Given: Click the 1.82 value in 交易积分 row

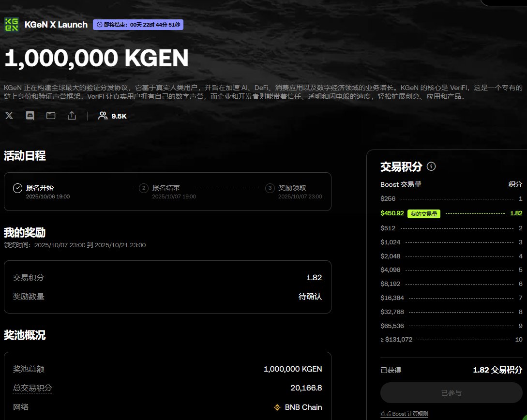Looking at the screenshot, I should tap(314, 278).
